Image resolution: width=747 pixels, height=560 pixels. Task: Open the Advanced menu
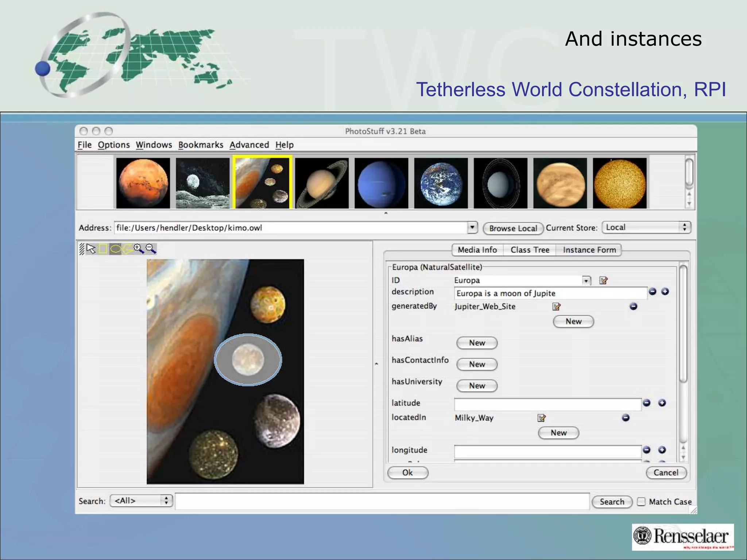click(x=249, y=145)
